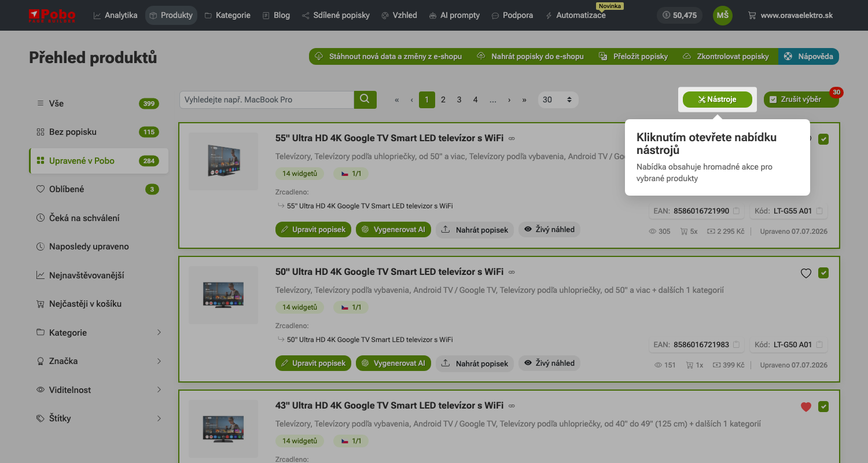The width and height of the screenshot is (868, 463).
Task: Open the Nápověda help button
Action: (808, 56)
